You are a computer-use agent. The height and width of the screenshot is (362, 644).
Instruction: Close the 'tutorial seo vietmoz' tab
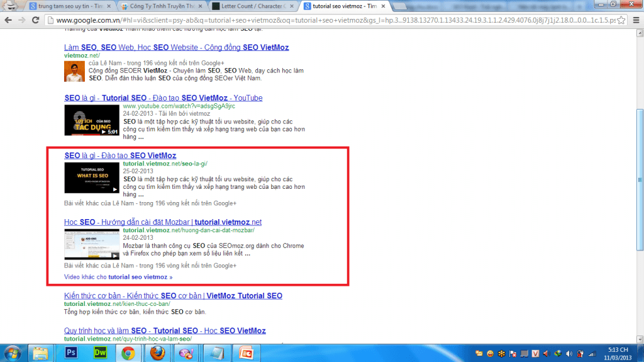(383, 6)
